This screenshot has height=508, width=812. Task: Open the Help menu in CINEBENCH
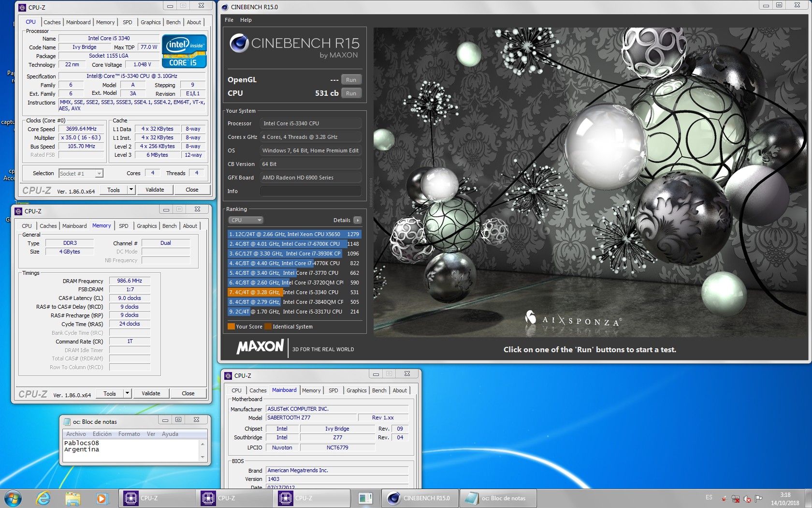[246, 20]
